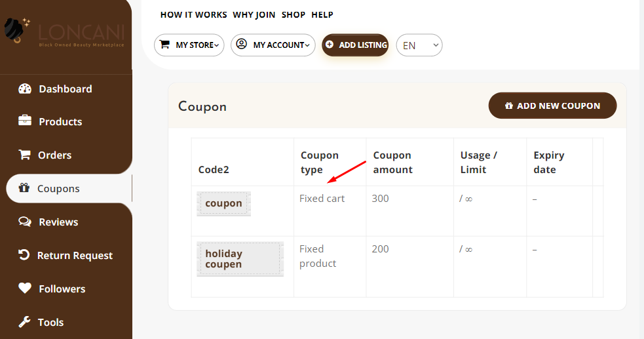Select the 'holiday coupen' code entry
The image size is (644, 339).
[240, 259]
